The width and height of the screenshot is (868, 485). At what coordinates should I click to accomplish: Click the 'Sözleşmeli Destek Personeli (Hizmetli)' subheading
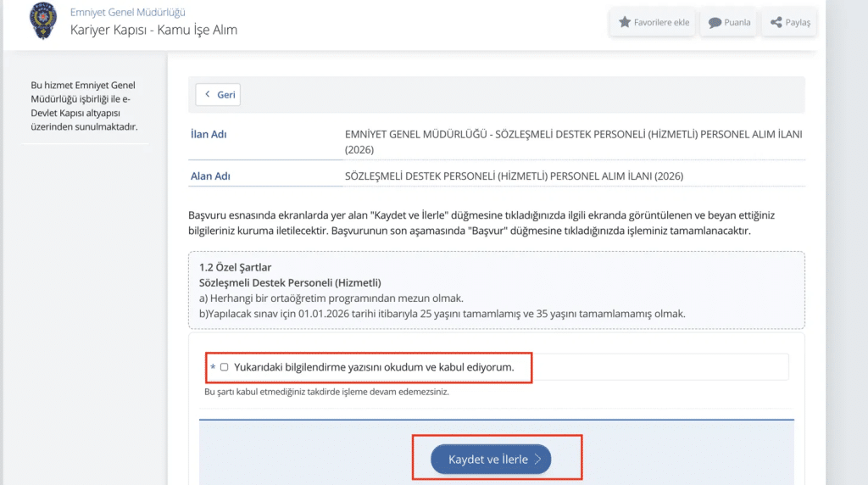click(290, 283)
